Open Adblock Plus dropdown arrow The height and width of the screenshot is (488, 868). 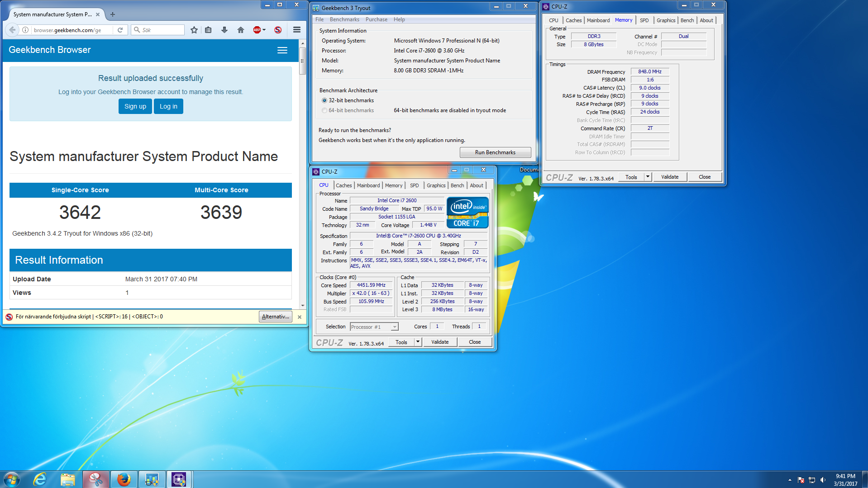(x=264, y=30)
